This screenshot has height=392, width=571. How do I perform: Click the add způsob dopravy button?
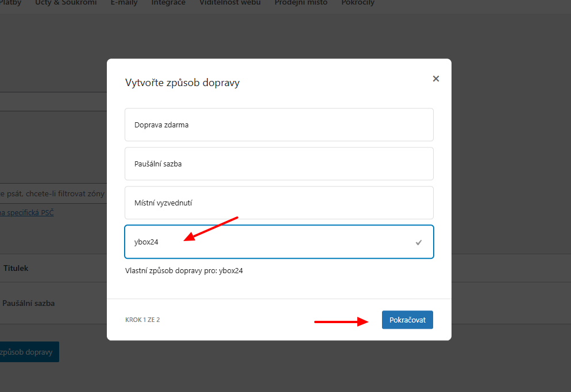click(x=29, y=352)
